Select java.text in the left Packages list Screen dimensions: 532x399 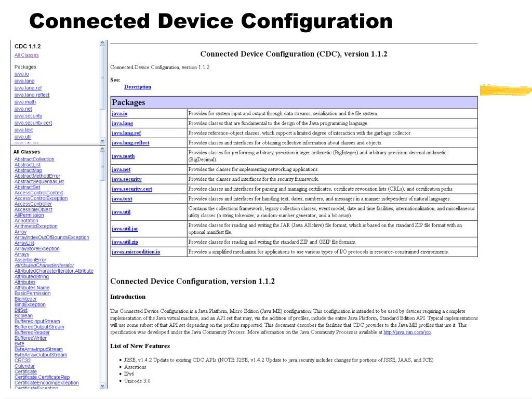pyautogui.click(x=24, y=130)
